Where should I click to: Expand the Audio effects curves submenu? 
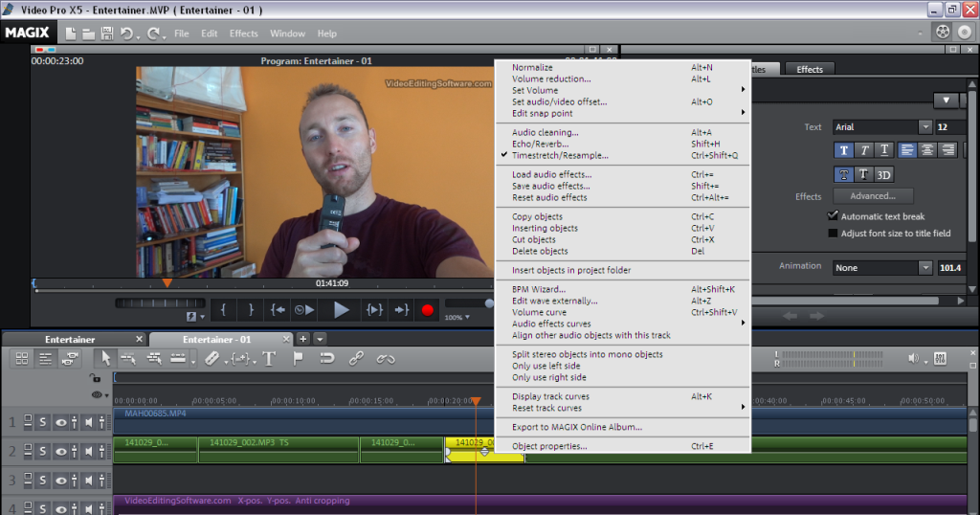pos(743,324)
